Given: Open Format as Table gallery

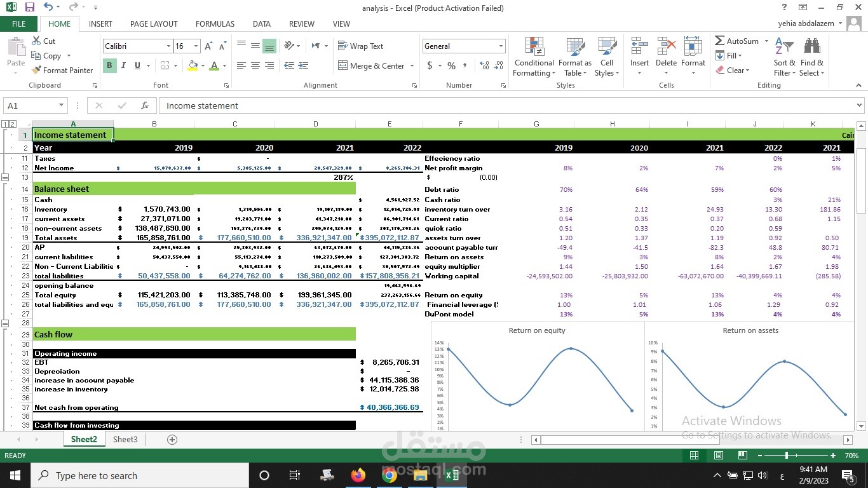Looking at the screenshot, I should click(x=574, y=57).
